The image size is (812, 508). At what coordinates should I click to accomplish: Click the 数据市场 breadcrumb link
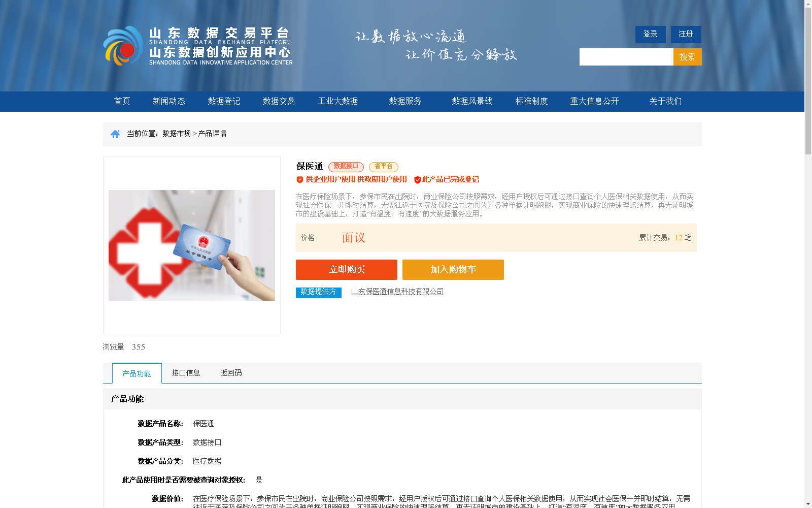(177, 134)
